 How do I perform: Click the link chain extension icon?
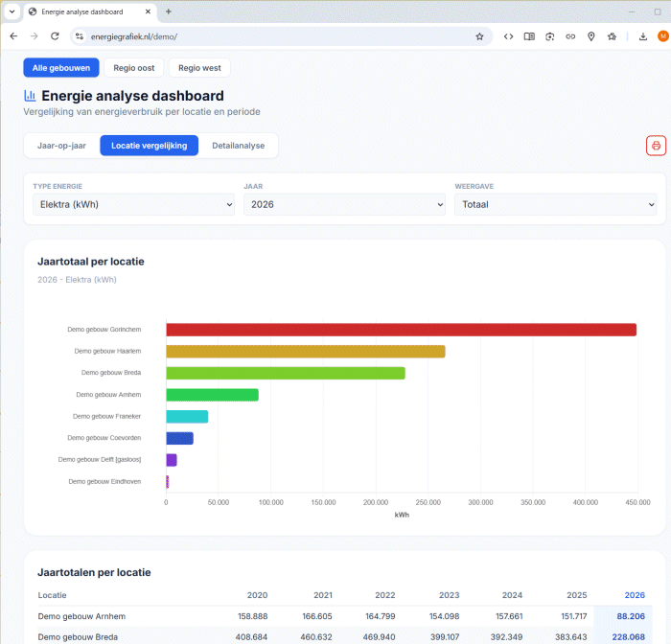pos(570,36)
